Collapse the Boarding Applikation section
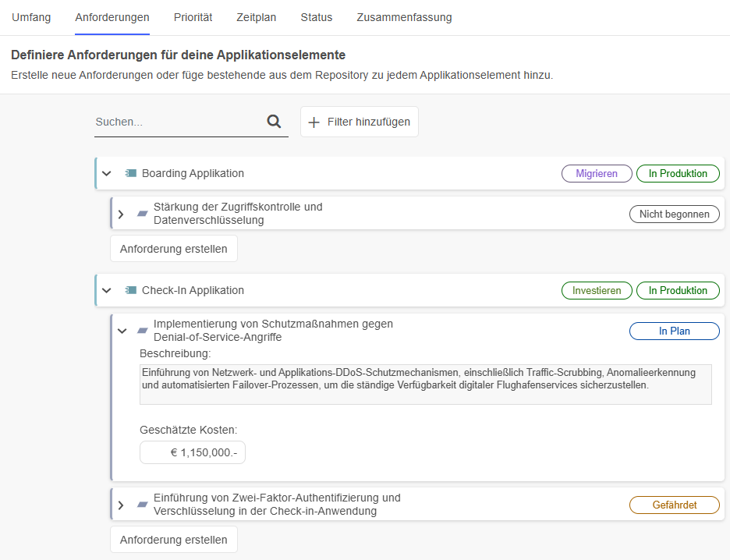This screenshot has width=730, height=560. (106, 173)
